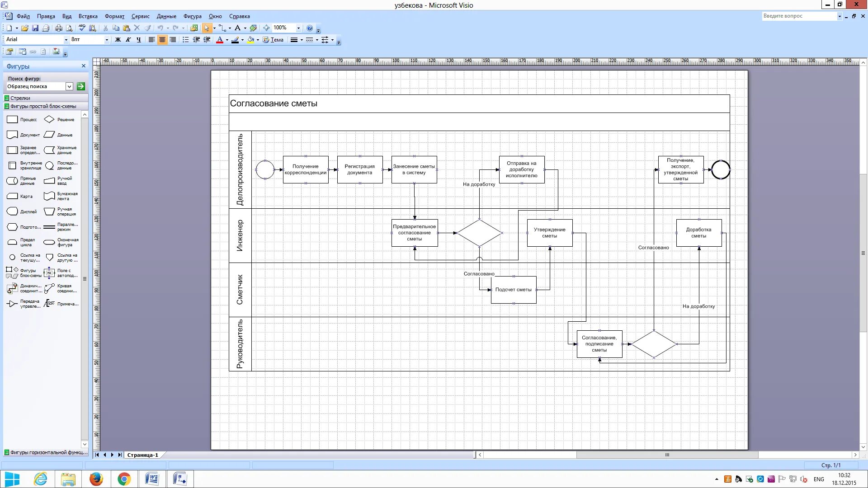
Task: Click the Print Preview icon in toolbar
Action: (70, 28)
